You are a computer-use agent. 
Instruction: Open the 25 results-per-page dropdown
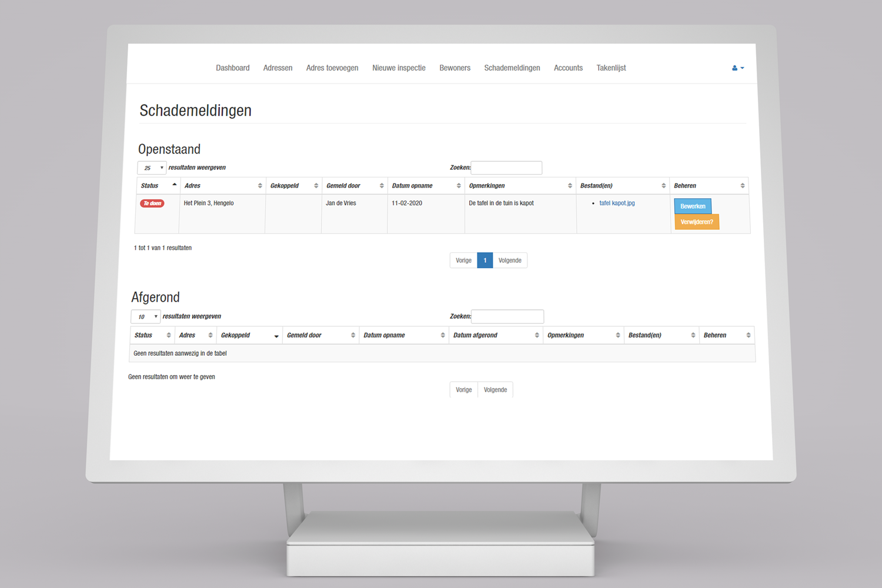pyautogui.click(x=152, y=168)
